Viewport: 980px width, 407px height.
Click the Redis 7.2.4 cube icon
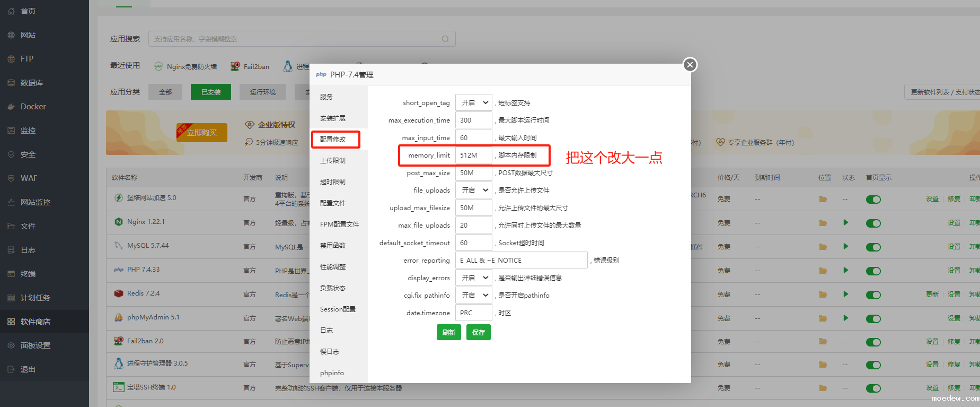(x=119, y=293)
